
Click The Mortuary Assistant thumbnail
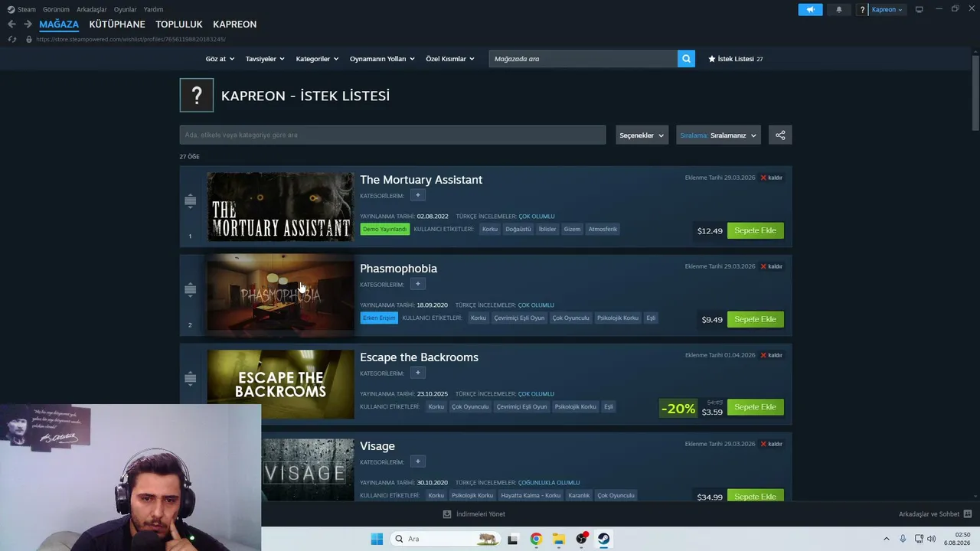(x=281, y=207)
